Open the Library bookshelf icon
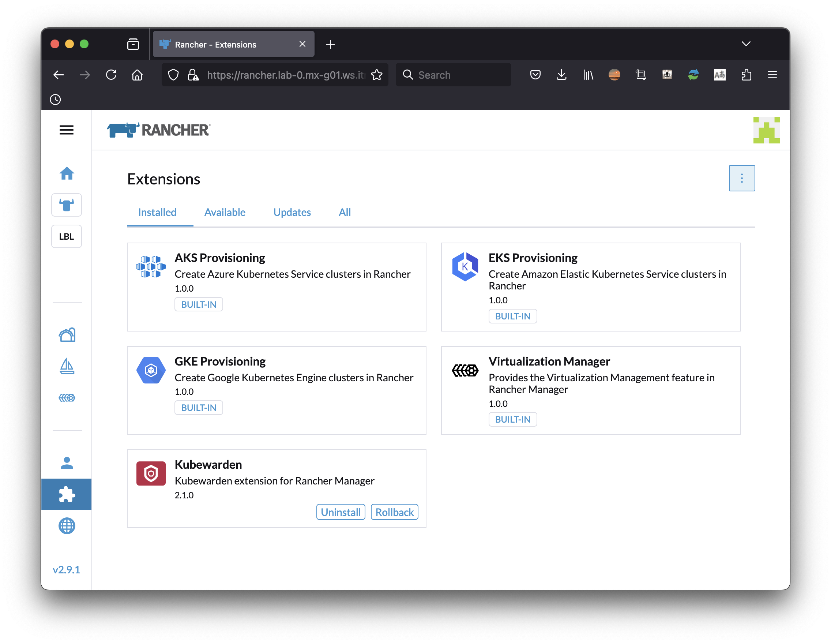The image size is (831, 644). click(x=588, y=75)
